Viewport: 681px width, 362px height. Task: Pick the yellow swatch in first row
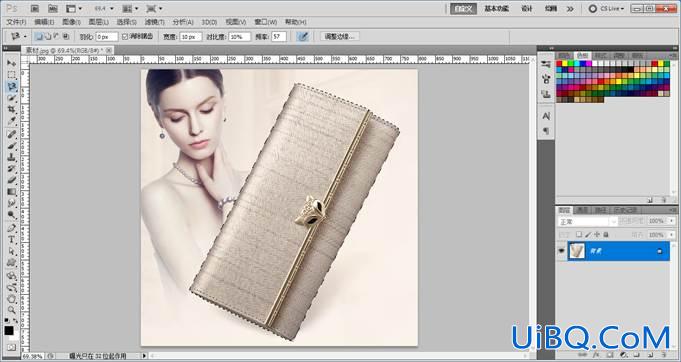point(565,64)
